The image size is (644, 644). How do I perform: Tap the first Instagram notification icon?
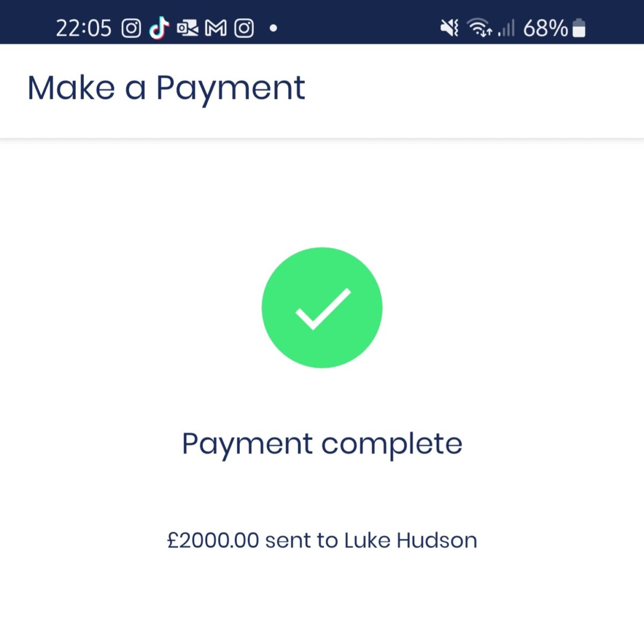(x=131, y=28)
